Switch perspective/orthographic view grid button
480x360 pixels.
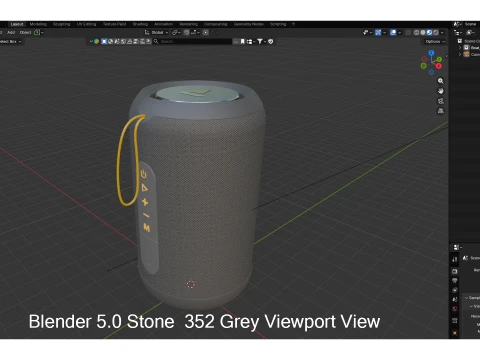tap(441, 111)
